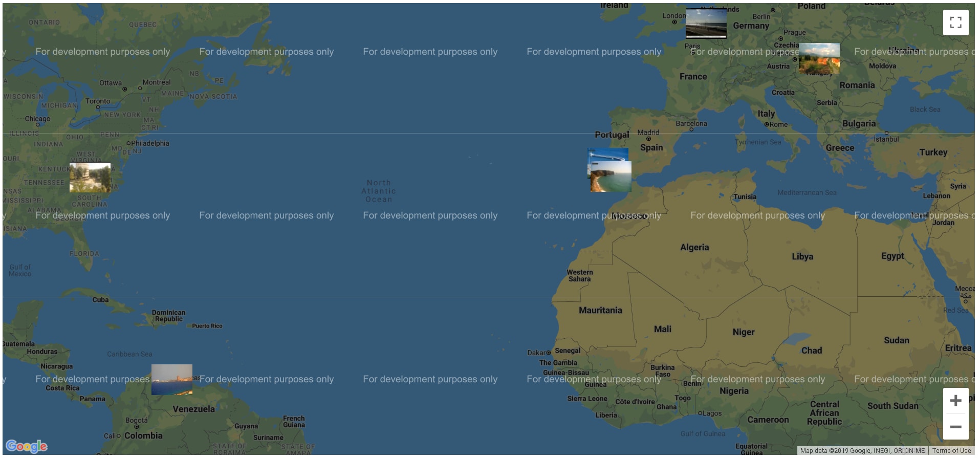This screenshot has width=980, height=459.
Task: Zoom in with the plus button
Action: coord(955,401)
